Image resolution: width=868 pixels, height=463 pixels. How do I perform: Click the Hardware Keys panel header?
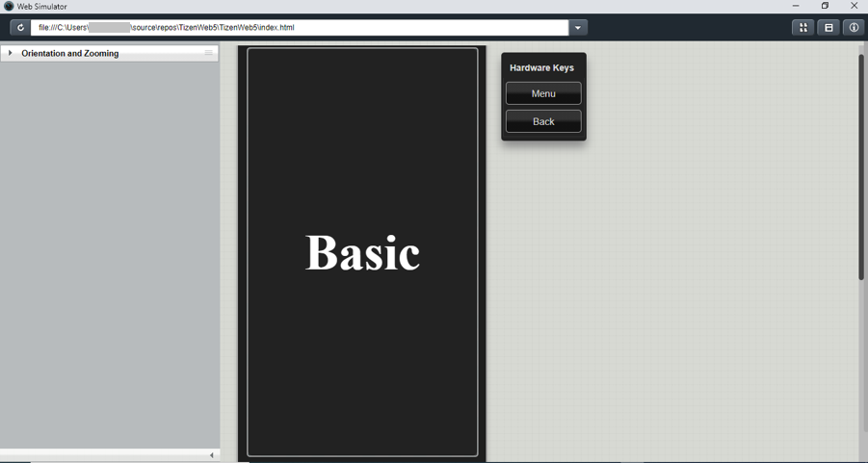542,67
